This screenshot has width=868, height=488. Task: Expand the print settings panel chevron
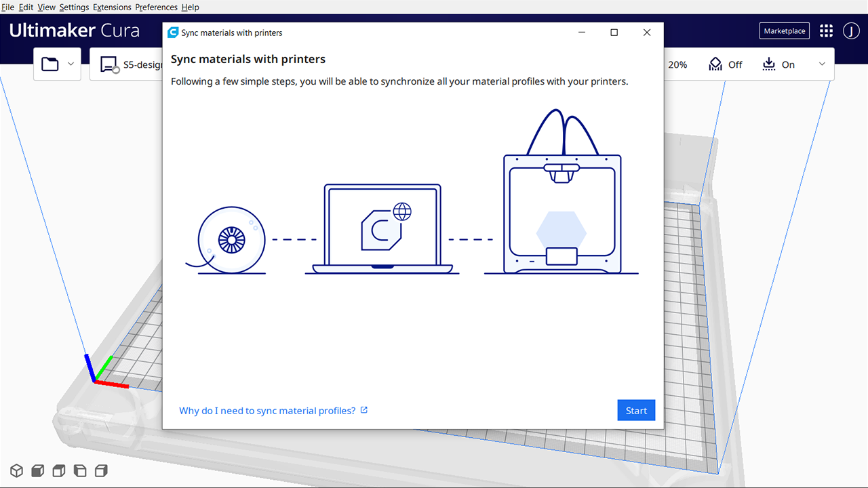823,64
